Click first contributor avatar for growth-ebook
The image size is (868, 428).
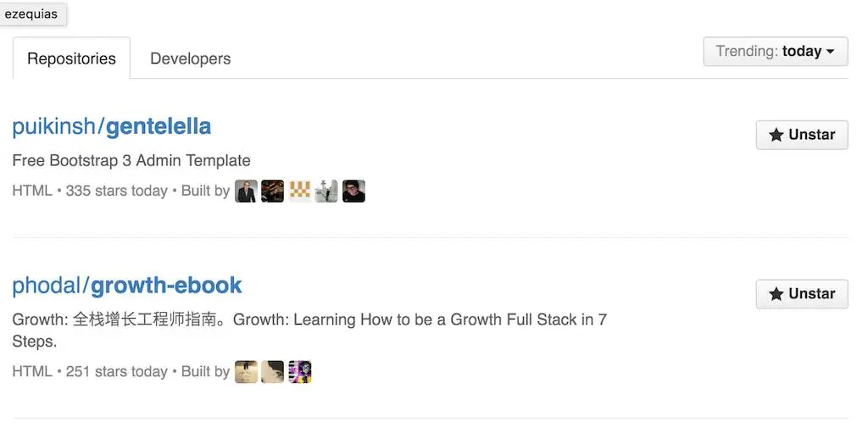pyautogui.click(x=246, y=372)
